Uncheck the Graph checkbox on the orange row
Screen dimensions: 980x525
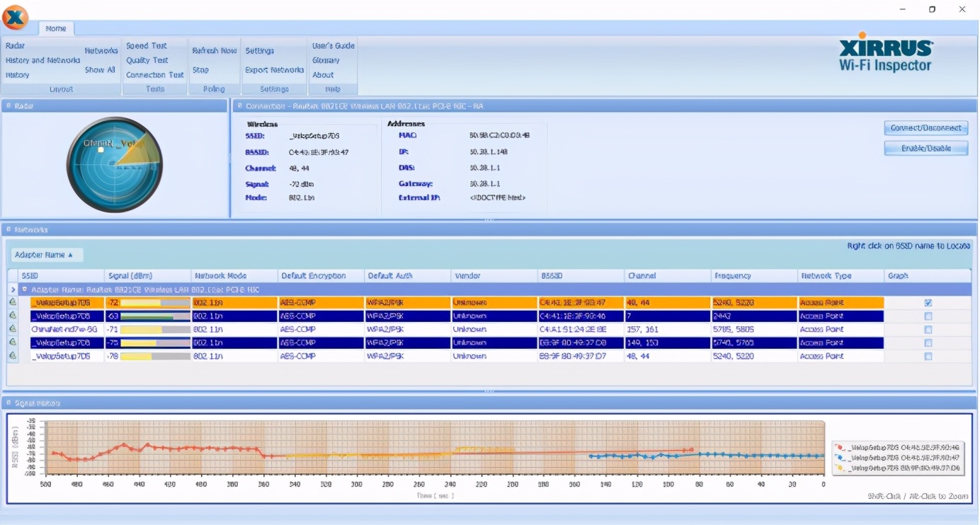(928, 303)
